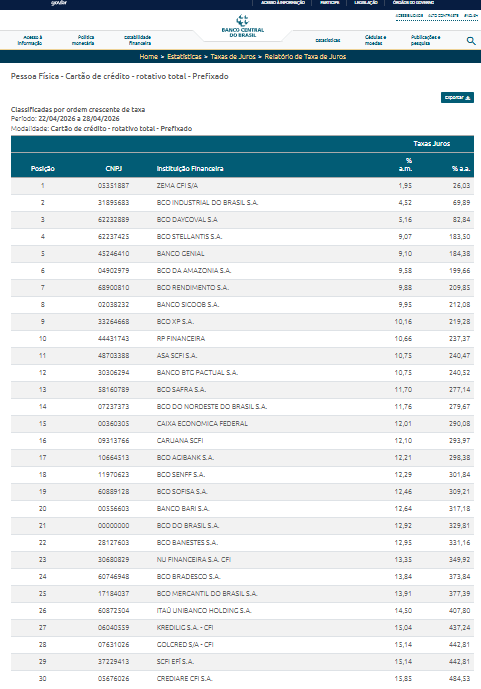481x689 pixels.
Task: Enable Alto Contraste mode
Action: (x=443, y=15)
